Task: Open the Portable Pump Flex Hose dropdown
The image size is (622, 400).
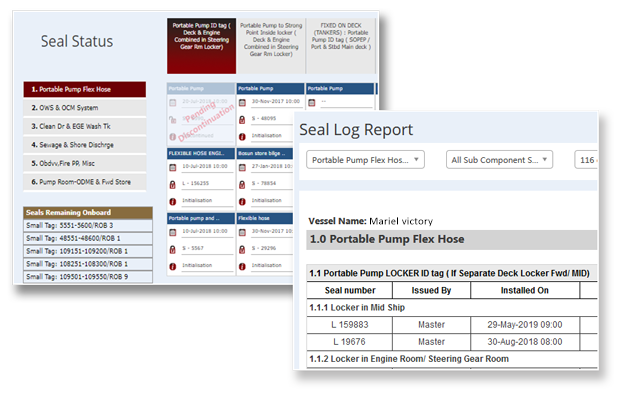Action: [365, 159]
